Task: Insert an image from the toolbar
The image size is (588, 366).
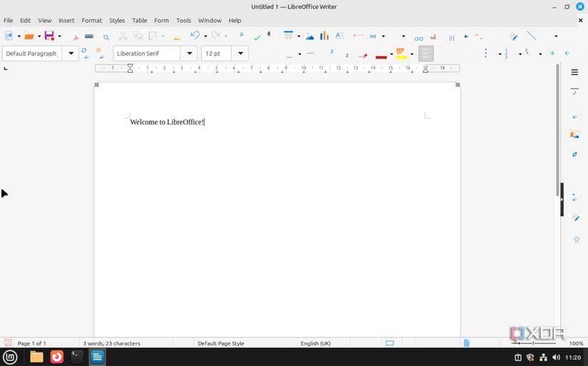Action: pos(310,36)
